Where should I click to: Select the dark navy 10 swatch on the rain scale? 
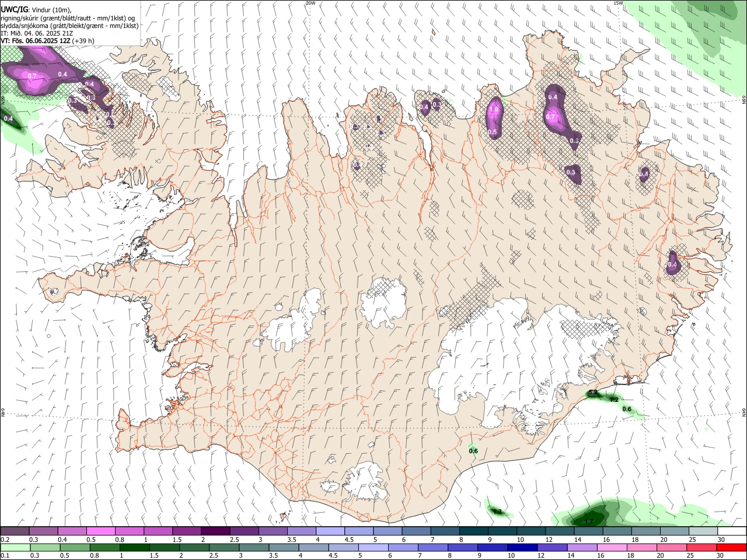click(x=523, y=547)
